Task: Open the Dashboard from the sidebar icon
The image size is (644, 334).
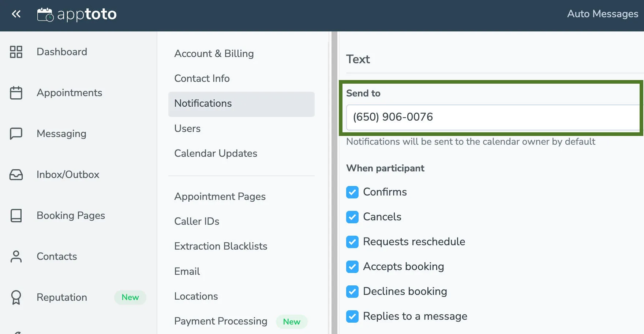Action: (16, 52)
